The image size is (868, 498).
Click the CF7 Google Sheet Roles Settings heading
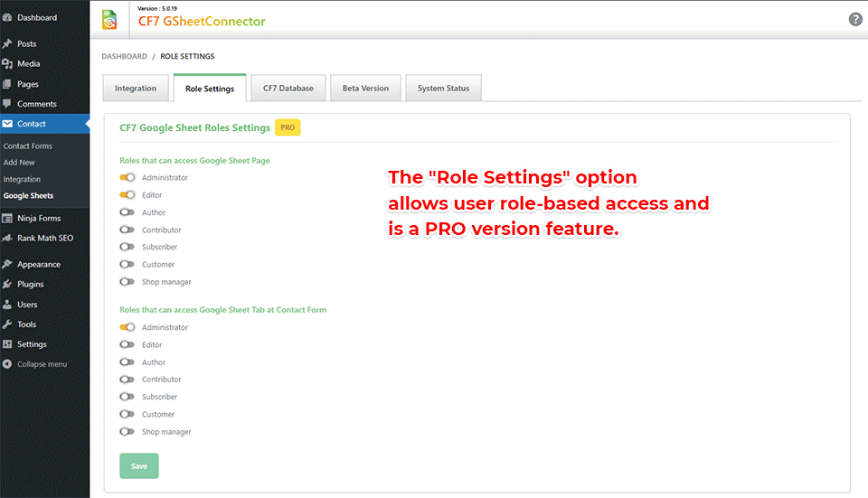pyautogui.click(x=195, y=127)
